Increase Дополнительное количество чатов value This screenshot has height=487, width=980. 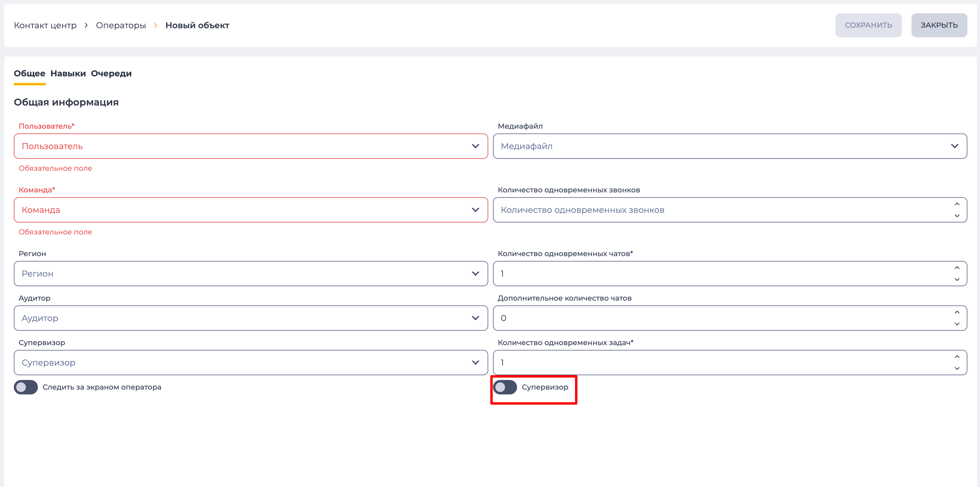957,312
